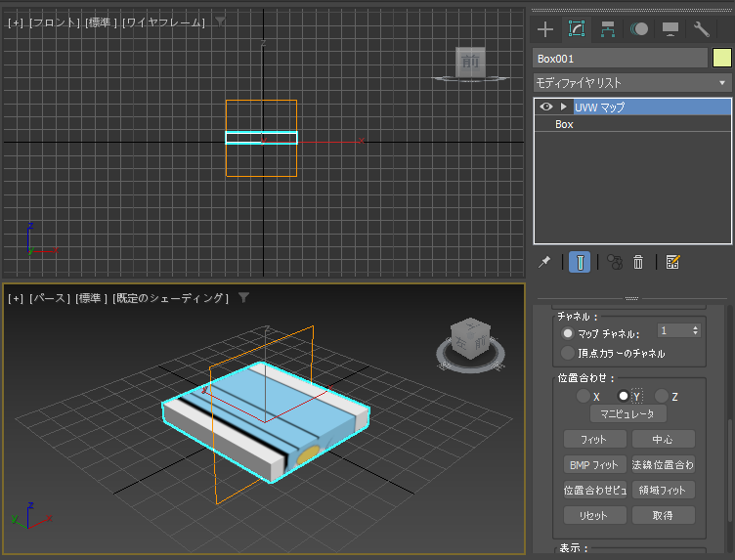The image size is (735, 560).
Task: Select the 頂点カラーのチャネル radio button
Action: pos(568,353)
